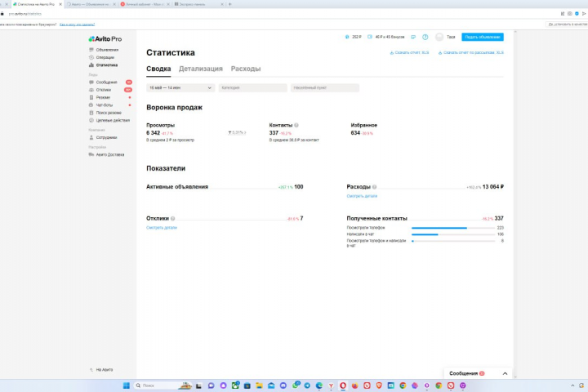Viewport: 588px width, 392px height.
Task: Click the Посмотрели телефон и написали progress bar
Action: point(453,241)
